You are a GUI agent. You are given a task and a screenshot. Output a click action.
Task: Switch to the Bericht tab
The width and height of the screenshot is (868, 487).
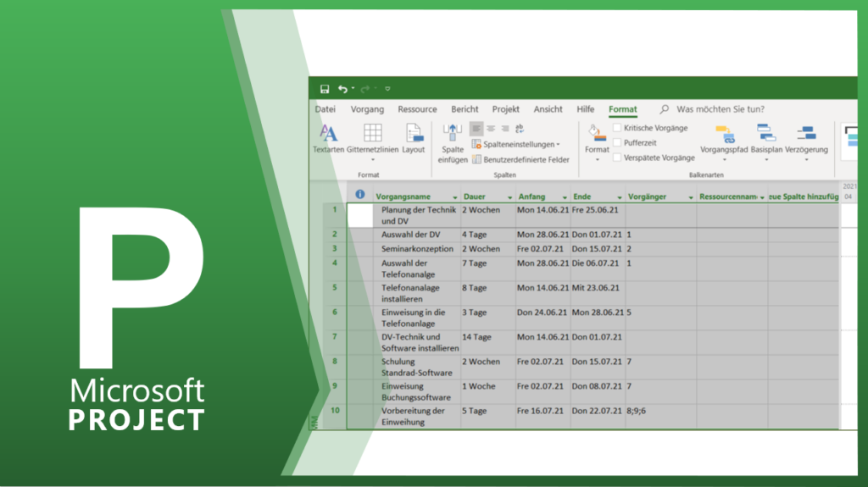[x=465, y=109]
